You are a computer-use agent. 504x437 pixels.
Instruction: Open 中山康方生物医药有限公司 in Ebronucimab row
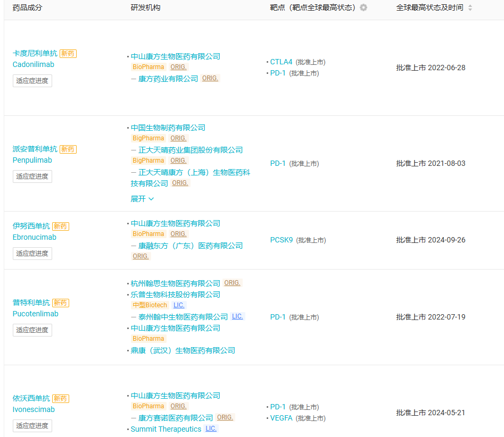tap(176, 223)
